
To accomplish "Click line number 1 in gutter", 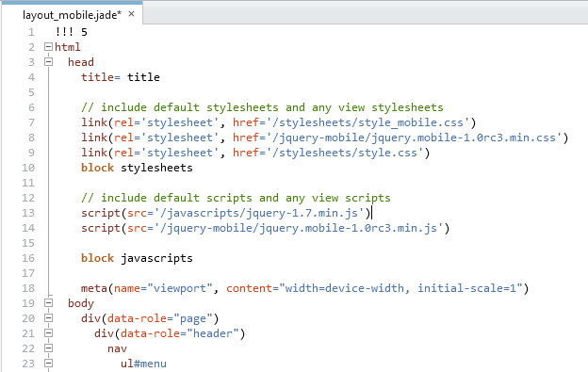I will 31,32.
